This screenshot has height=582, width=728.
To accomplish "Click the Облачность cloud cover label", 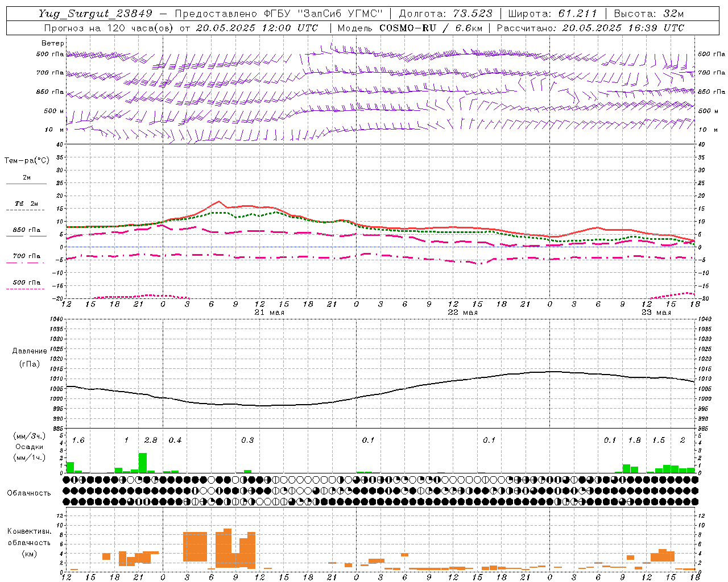I will [29, 493].
